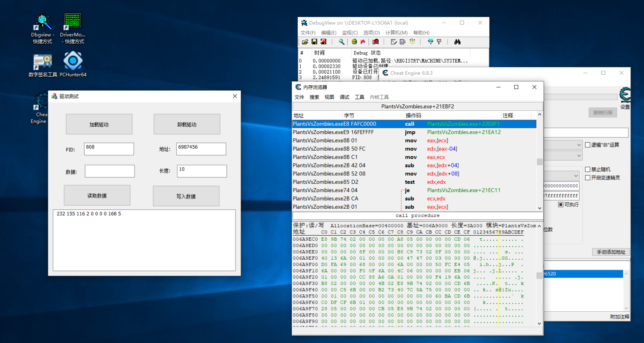Click the 驱动测试 window title icon

click(x=54, y=96)
